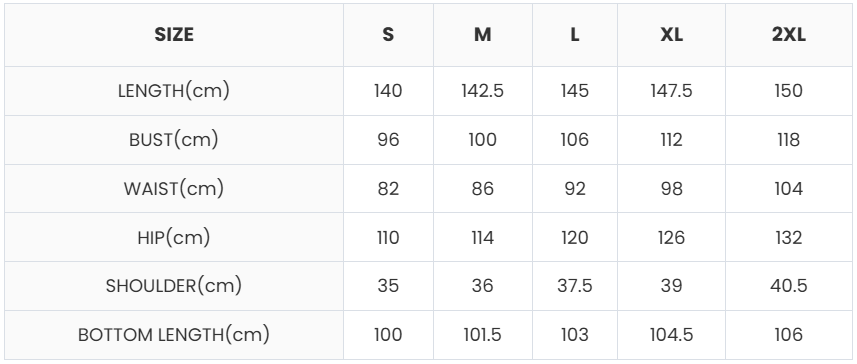This screenshot has width=857, height=364.
Task: Click the 142.5 length value for M
Action: 482,91
